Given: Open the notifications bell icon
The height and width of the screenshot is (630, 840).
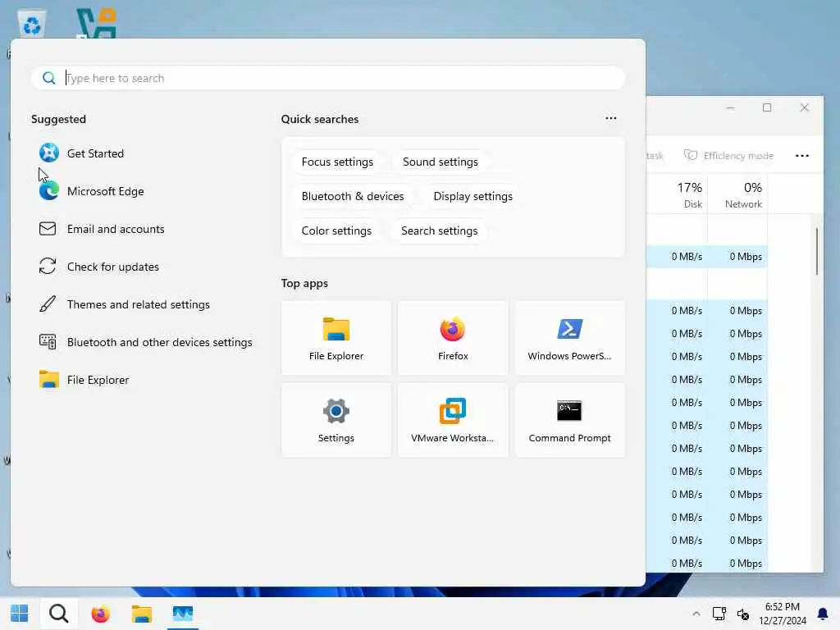Looking at the screenshot, I should click(x=822, y=614).
